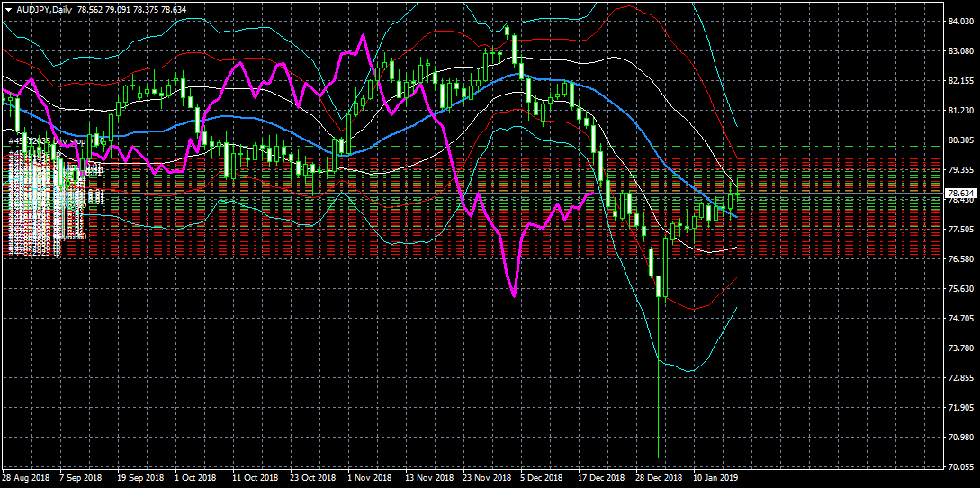Click the 28 Aug 2018 date label

pyautogui.click(x=24, y=478)
